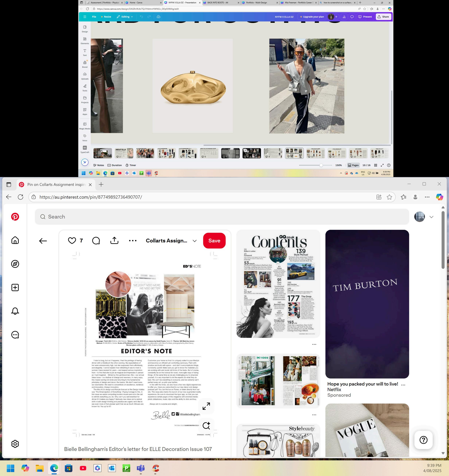Click Pinterest page vertical scrollbar
449x476 pixels.
click(x=443, y=240)
